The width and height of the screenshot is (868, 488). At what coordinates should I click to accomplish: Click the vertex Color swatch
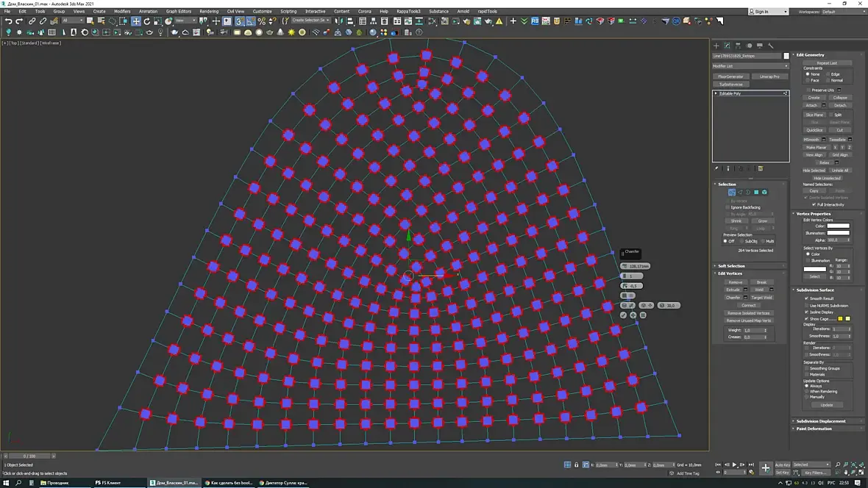[x=838, y=226]
